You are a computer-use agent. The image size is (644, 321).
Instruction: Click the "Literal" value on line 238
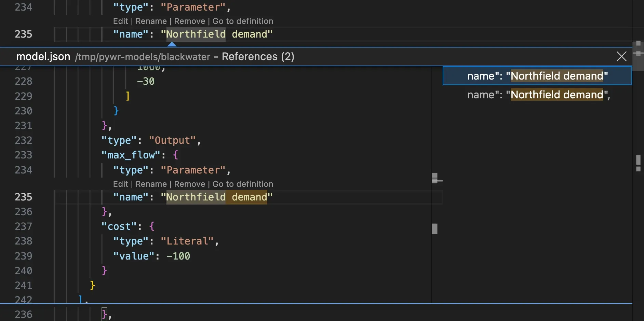pos(187,241)
